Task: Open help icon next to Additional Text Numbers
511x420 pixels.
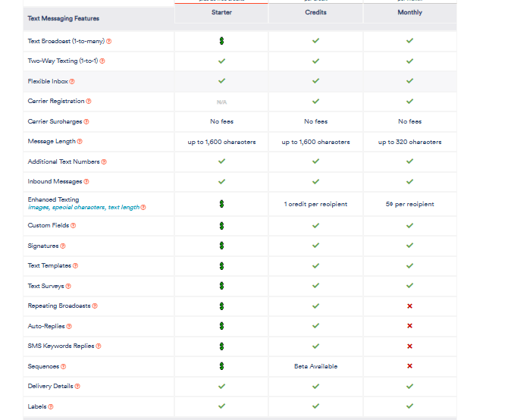Action: pos(104,162)
